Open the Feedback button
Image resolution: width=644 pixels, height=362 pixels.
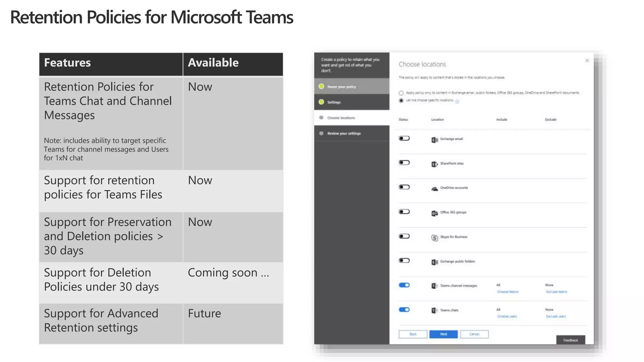pyautogui.click(x=570, y=340)
